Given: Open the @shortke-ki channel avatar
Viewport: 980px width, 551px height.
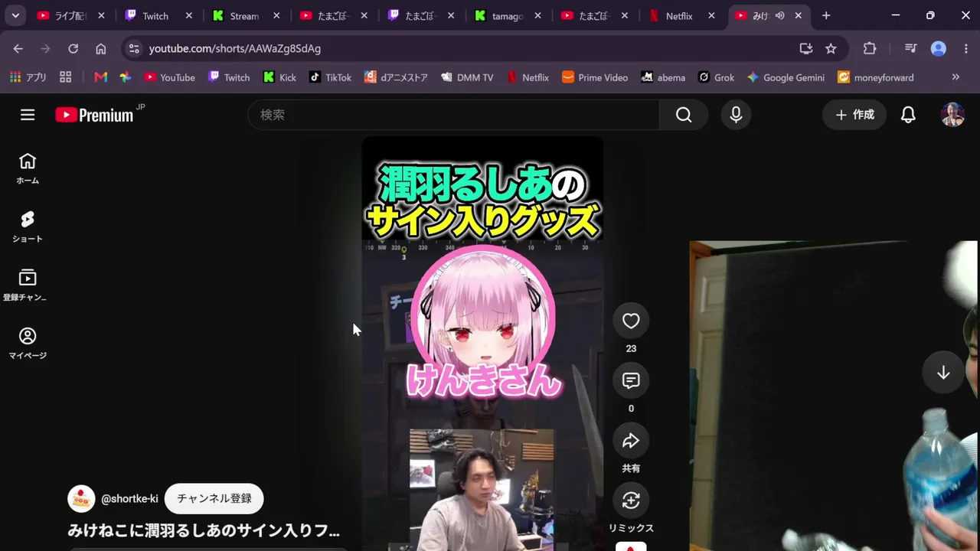Looking at the screenshot, I should pos(81,499).
